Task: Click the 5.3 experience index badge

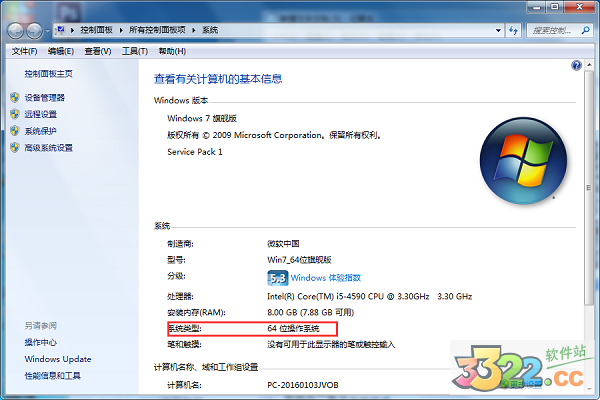Action: [x=277, y=278]
